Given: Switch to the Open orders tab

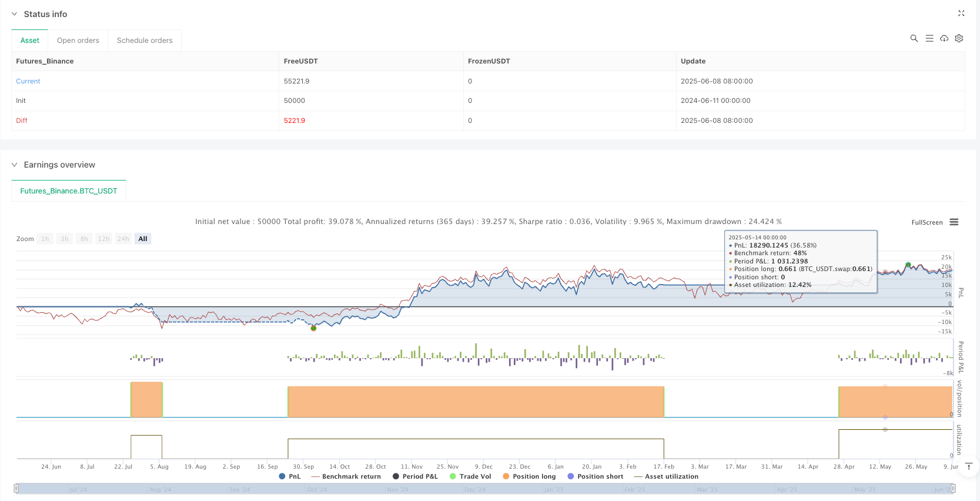Looking at the screenshot, I should pos(78,41).
